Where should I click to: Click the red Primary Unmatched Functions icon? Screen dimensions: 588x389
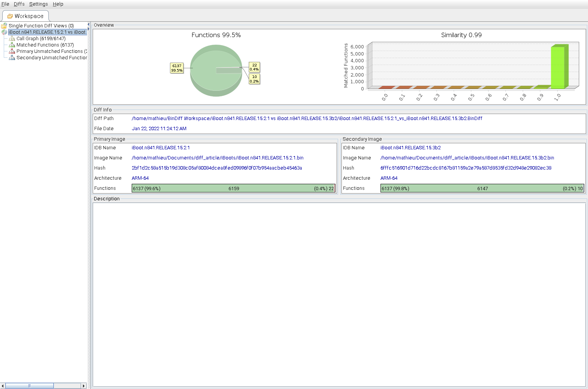(x=12, y=51)
